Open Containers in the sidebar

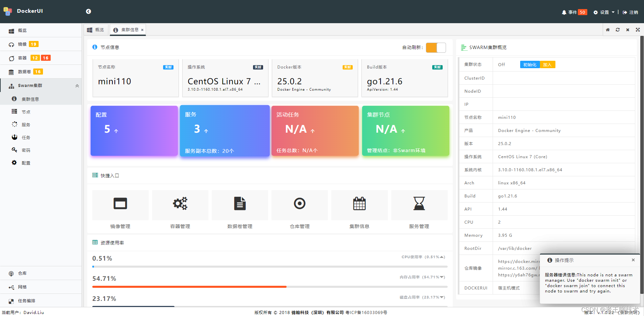(x=41, y=58)
